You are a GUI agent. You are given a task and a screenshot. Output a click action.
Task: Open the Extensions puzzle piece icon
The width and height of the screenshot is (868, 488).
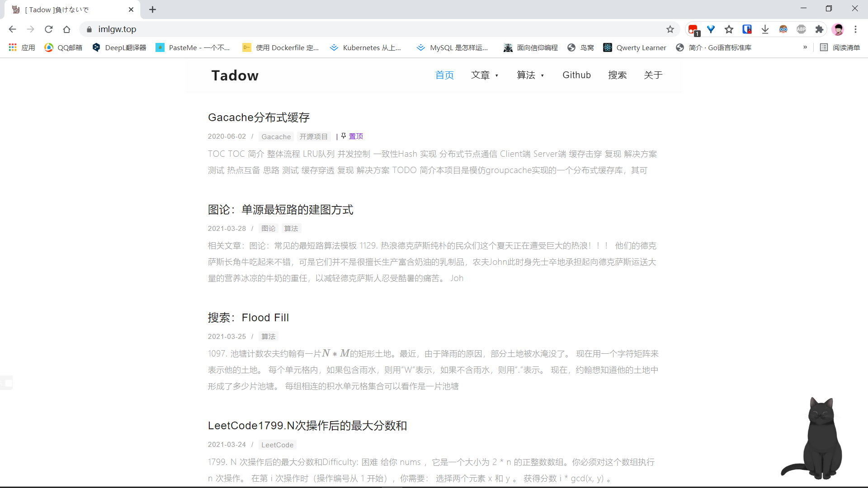tap(819, 29)
